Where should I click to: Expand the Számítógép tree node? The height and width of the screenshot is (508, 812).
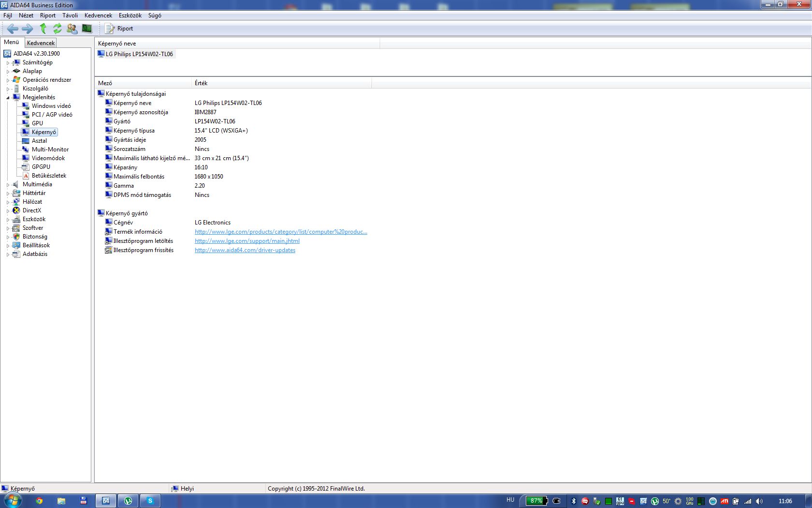8,63
